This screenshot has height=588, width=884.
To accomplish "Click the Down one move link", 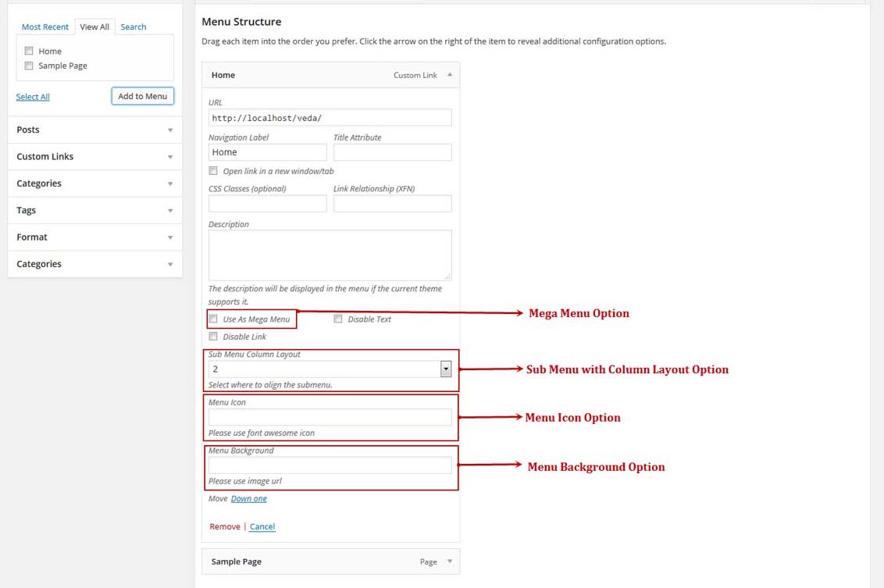I will pyautogui.click(x=248, y=499).
